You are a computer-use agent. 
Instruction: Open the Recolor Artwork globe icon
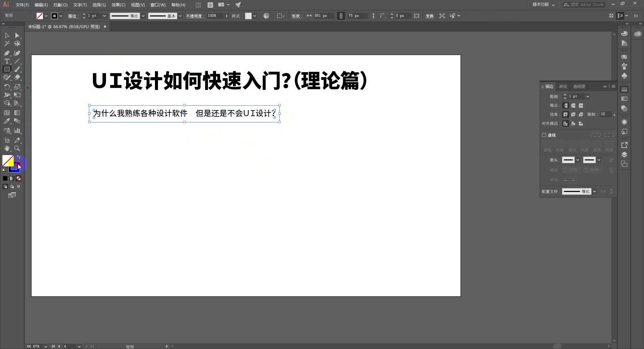[x=266, y=16]
